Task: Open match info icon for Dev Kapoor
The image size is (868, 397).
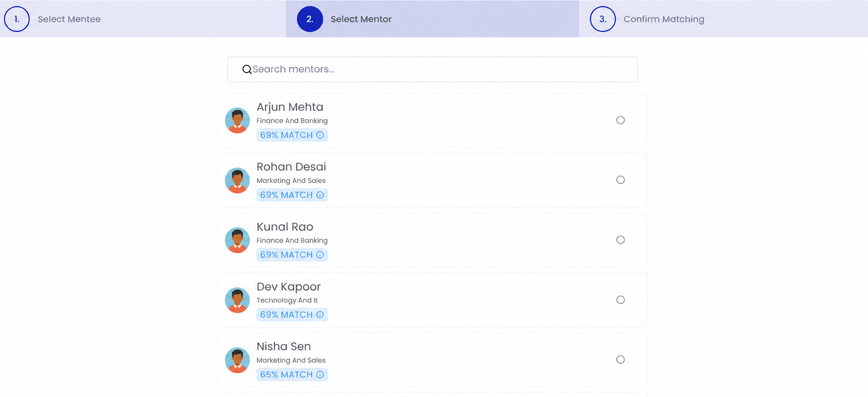Action: 320,315
